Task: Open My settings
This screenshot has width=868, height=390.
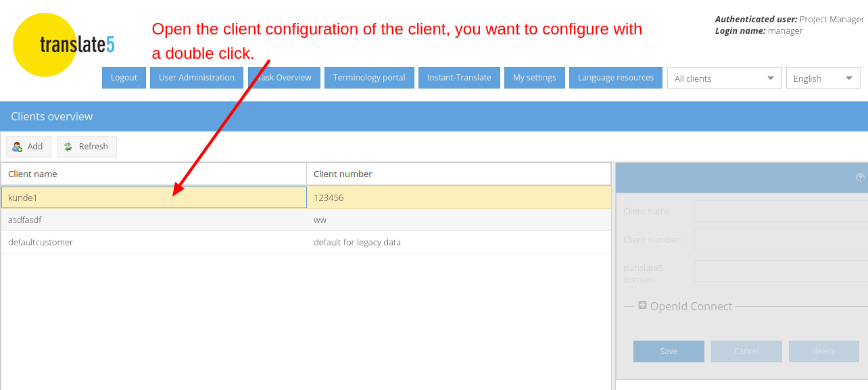Action: point(534,78)
